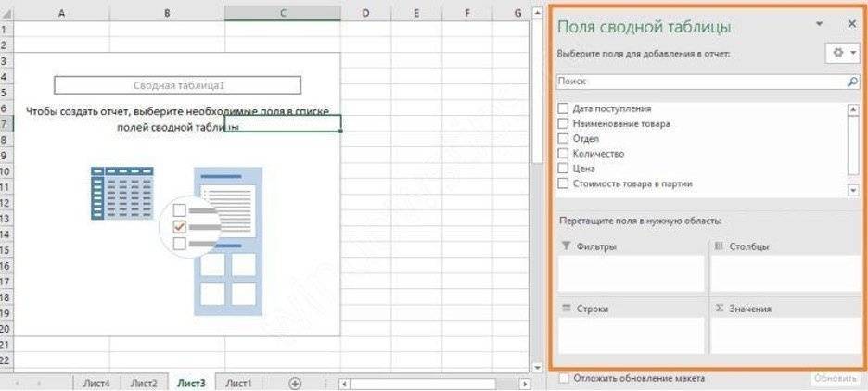Image resolution: width=868 pixels, height=391 pixels.
Task: Go to the Лист1 sheet tab
Action: pos(239,382)
